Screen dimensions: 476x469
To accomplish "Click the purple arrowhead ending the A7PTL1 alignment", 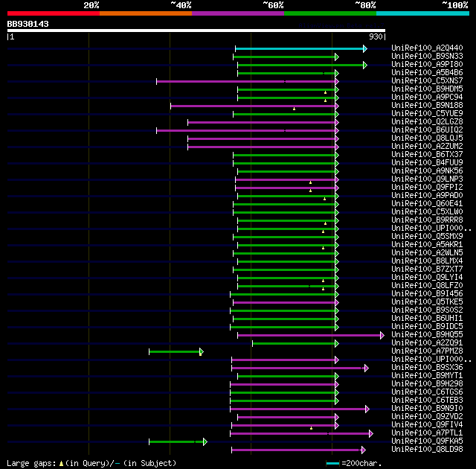I will 371,433.
